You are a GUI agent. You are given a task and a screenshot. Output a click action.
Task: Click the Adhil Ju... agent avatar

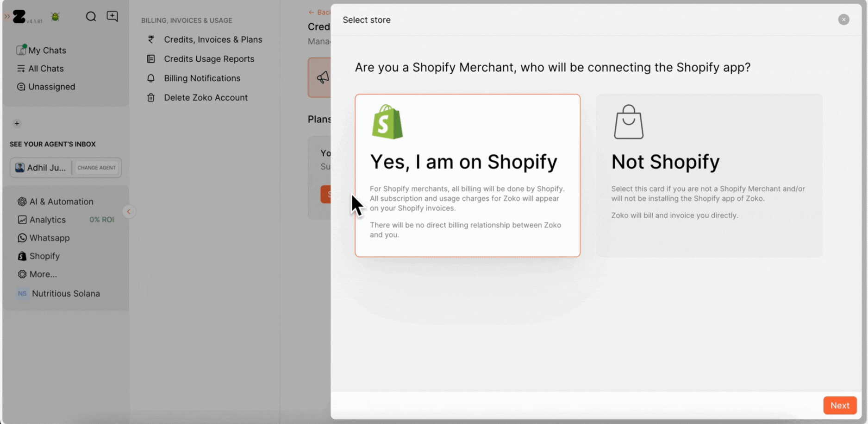(x=19, y=168)
